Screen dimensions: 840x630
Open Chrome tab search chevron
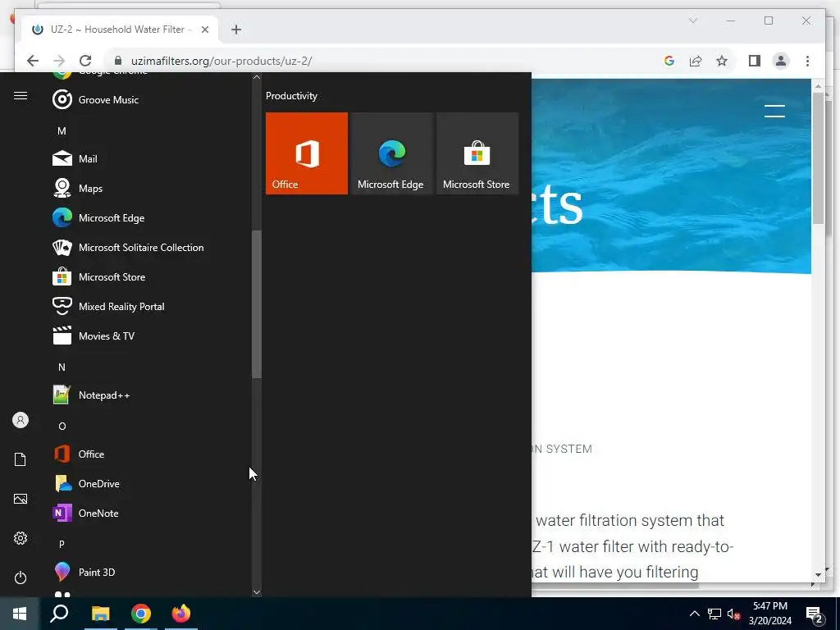click(692, 21)
